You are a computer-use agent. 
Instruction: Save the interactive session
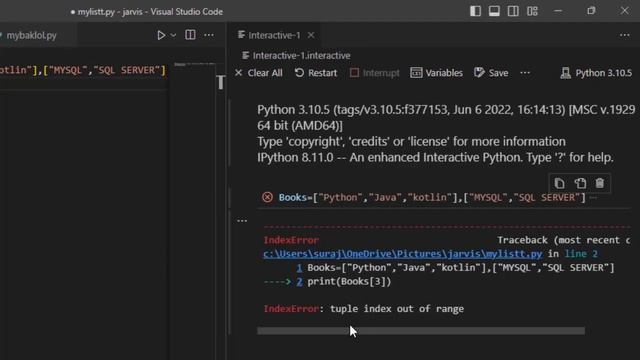pos(491,73)
